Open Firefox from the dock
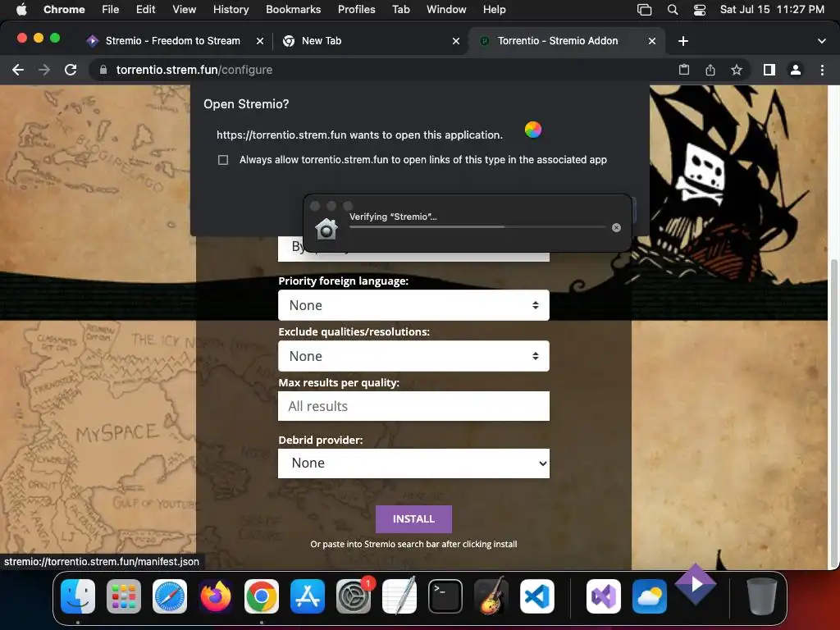 coord(216,596)
